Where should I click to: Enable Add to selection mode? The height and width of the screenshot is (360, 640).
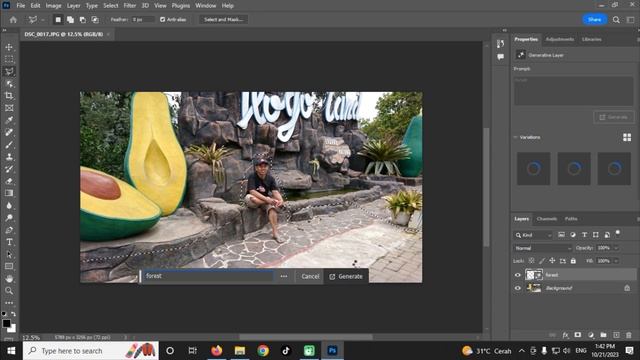pos(70,20)
